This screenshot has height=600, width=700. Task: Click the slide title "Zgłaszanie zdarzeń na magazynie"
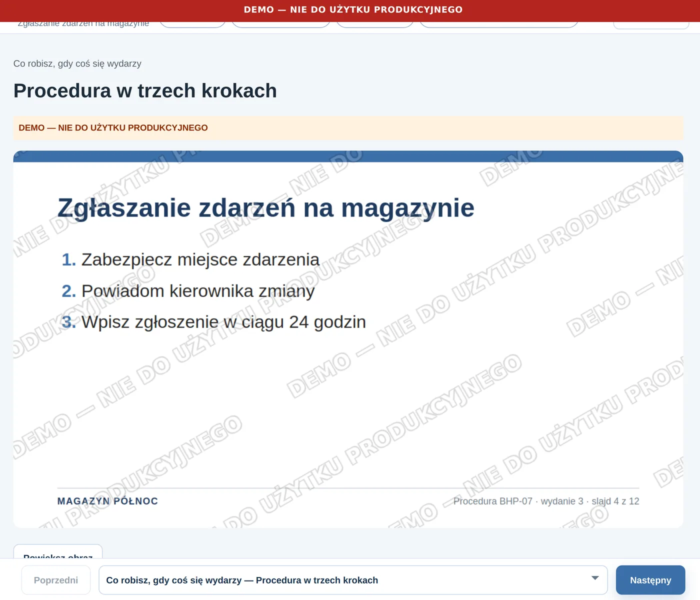266,207
